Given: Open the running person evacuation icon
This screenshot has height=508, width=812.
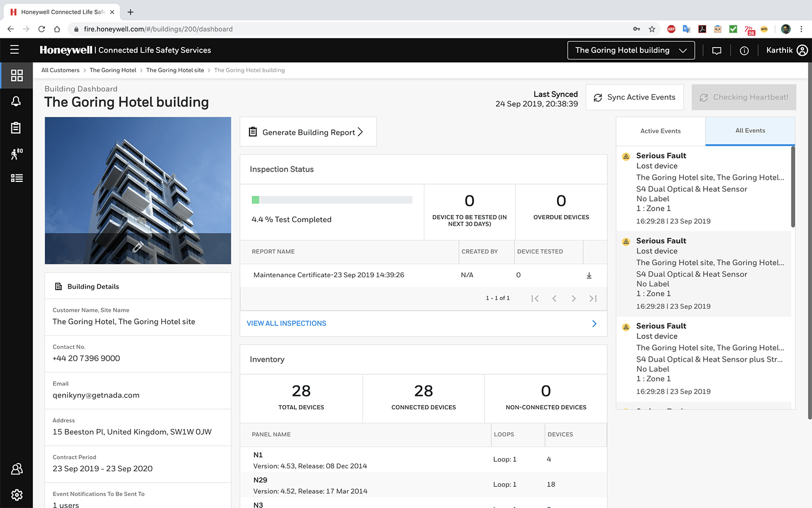Looking at the screenshot, I should pyautogui.click(x=16, y=154).
